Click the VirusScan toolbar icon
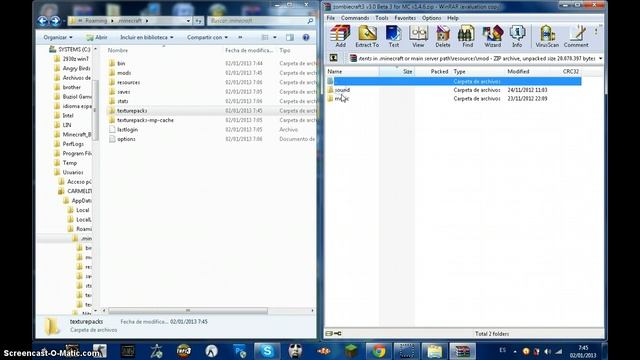Screen dimensions: 640x360 (x=547, y=36)
